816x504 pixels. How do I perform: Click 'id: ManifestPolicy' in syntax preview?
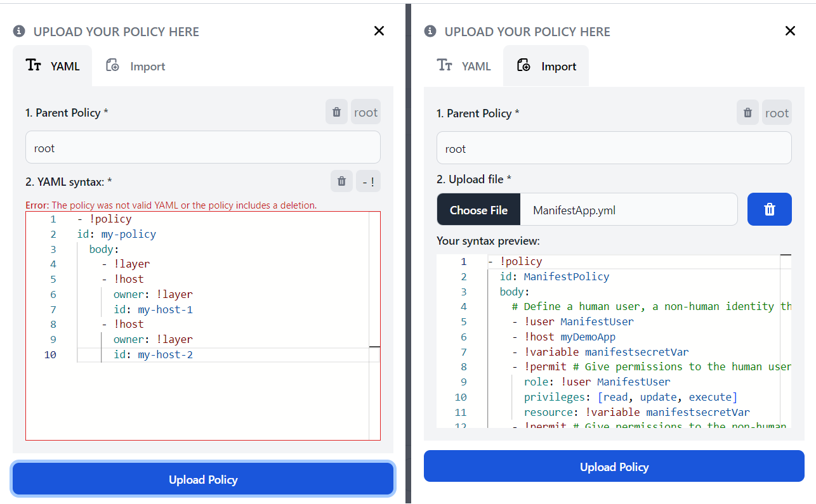coord(555,276)
